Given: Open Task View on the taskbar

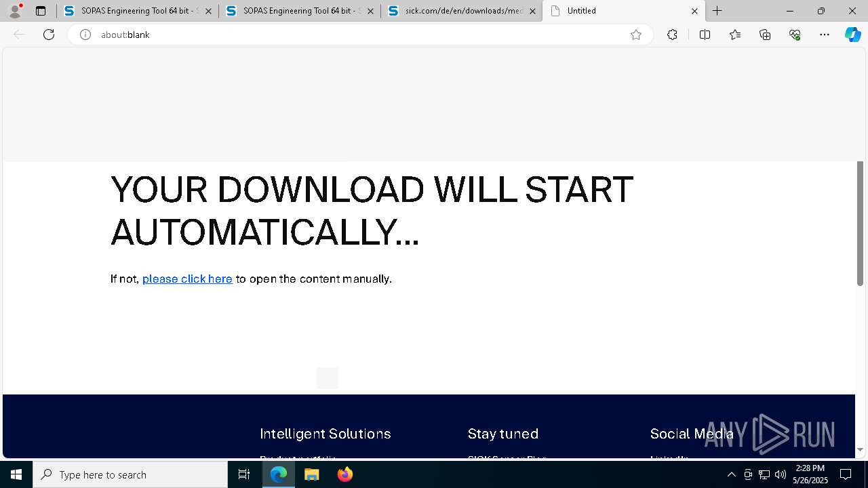Looking at the screenshot, I should coord(244,474).
